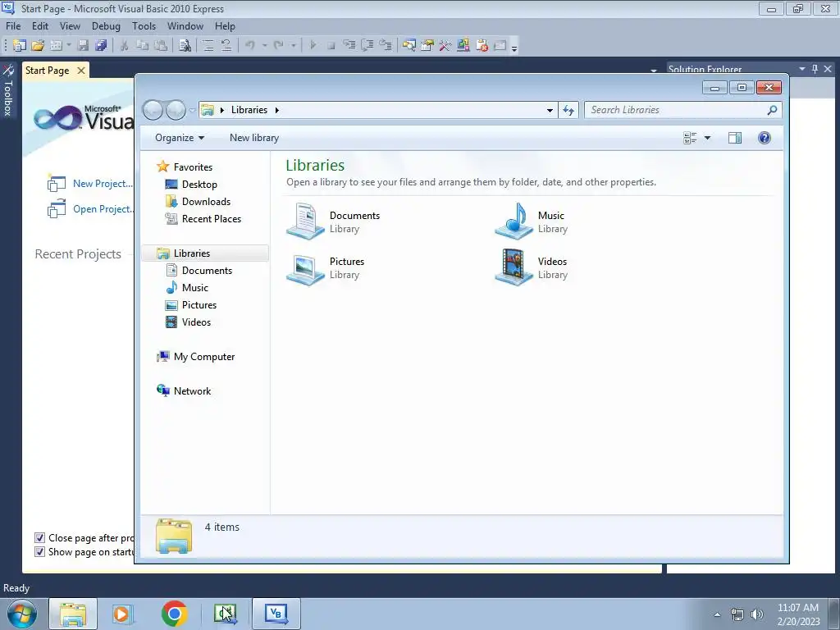
Task: Open Google Chrome from the taskbar
Action: click(174, 614)
